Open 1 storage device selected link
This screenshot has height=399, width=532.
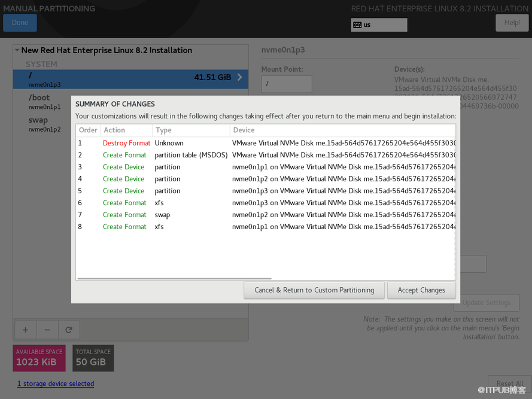[x=56, y=383]
